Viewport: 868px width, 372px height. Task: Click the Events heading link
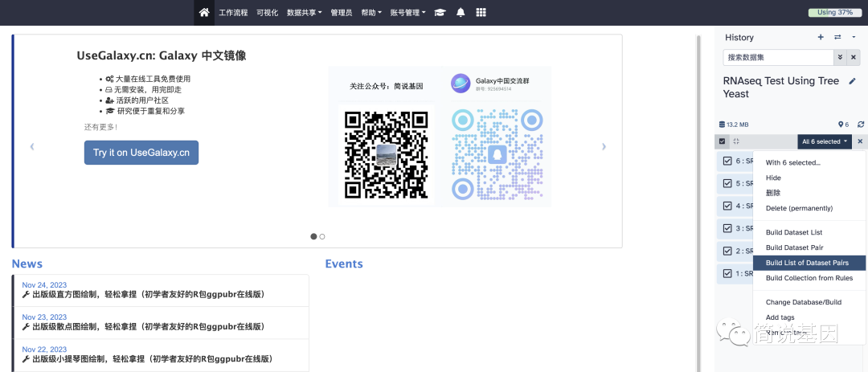(x=344, y=264)
